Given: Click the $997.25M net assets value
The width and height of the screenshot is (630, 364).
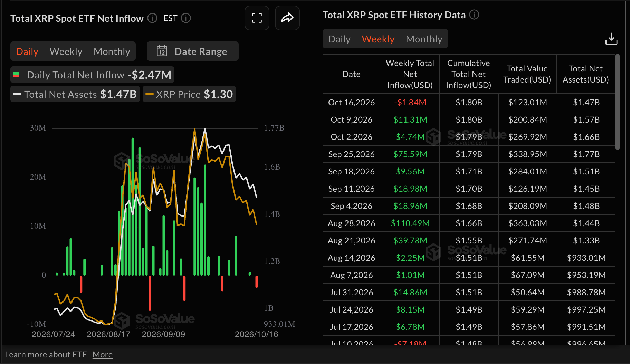Looking at the screenshot, I should tap(586, 309).
